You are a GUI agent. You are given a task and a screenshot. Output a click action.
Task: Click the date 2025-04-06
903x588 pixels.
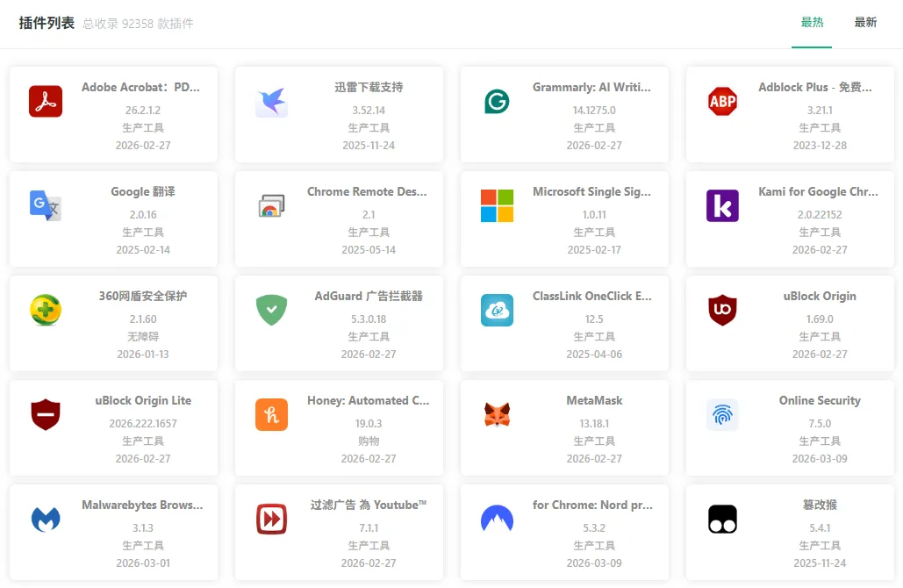point(594,355)
